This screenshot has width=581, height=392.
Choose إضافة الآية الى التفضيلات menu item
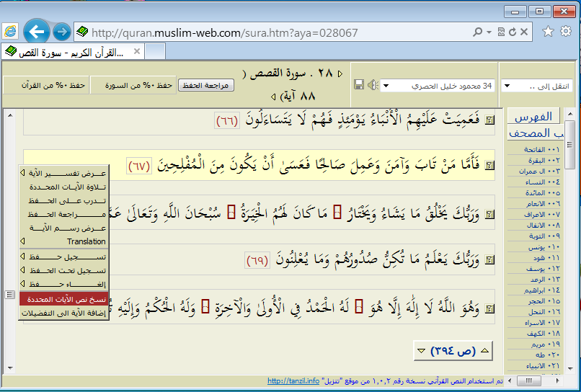63,313
